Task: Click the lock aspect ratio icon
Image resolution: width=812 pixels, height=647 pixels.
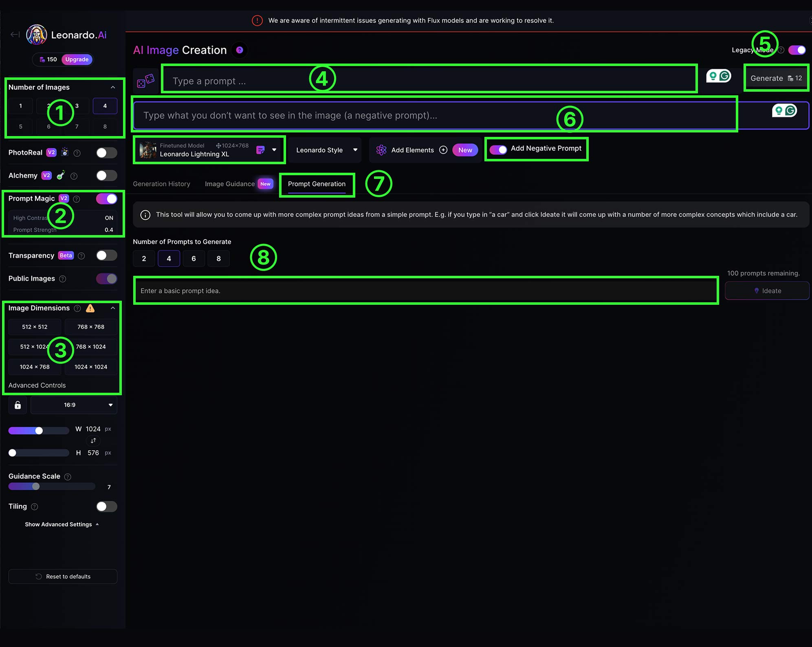Action: [18, 405]
